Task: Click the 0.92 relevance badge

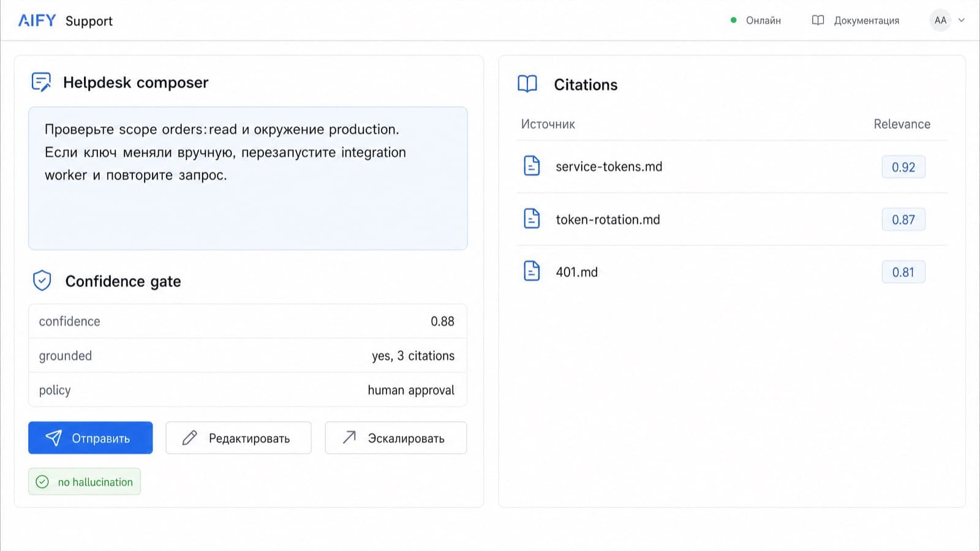Action: coord(903,167)
